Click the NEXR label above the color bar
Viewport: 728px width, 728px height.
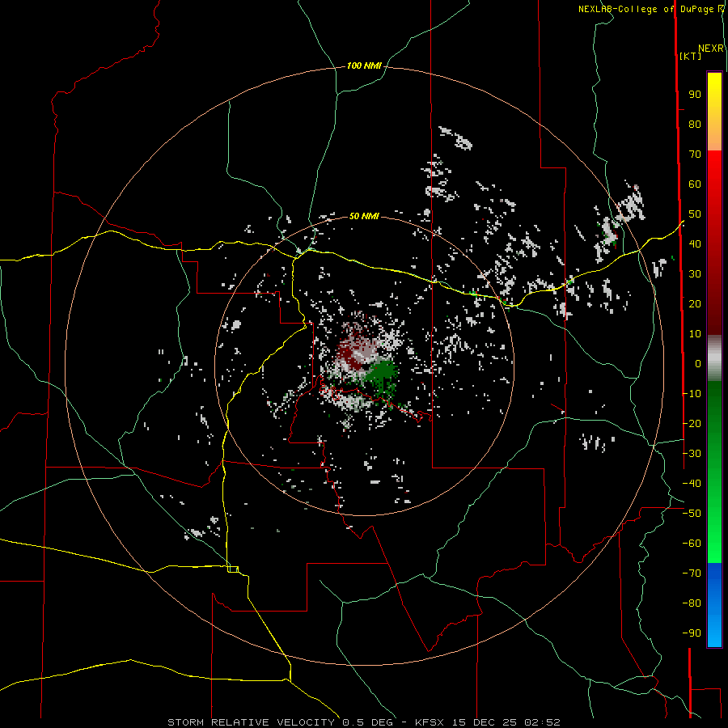point(711,49)
